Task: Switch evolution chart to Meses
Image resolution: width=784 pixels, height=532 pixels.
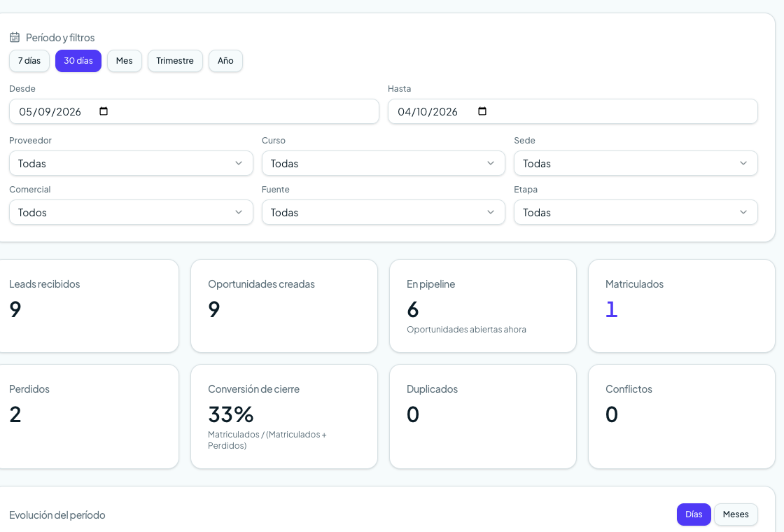Action: 736,514
